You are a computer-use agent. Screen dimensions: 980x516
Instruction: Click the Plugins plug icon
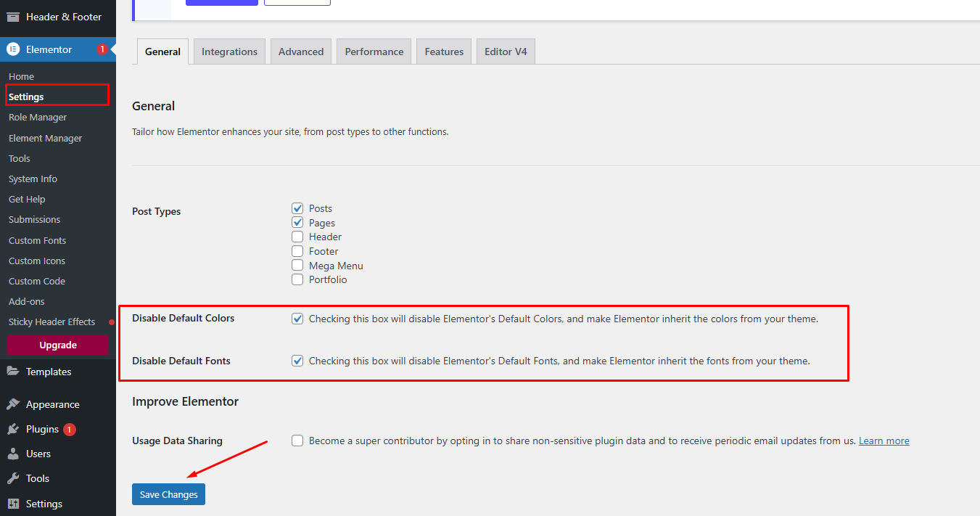pyautogui.click(x=13, y=429)
